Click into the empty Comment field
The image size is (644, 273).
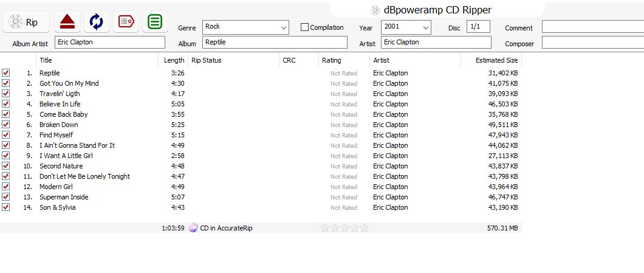(x=592, y=27)
